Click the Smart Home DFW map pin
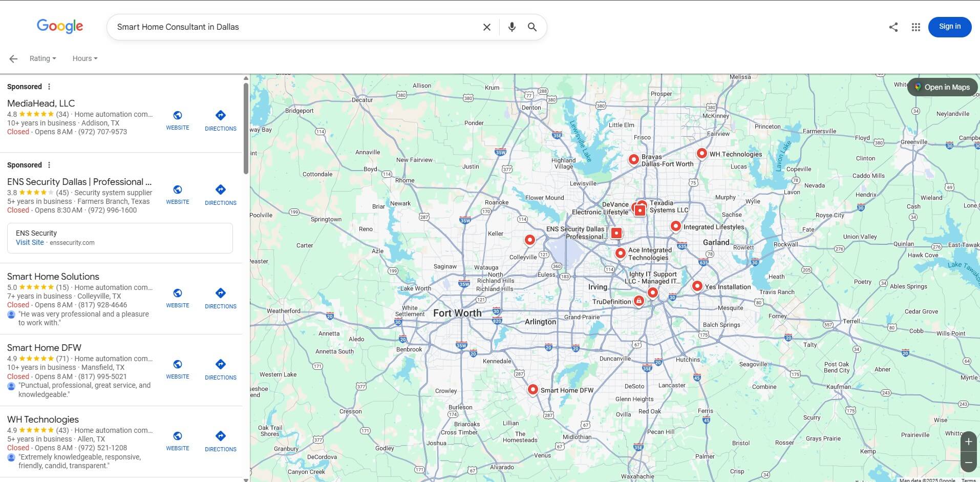This screenshot has height=482, width=980. tap(532, 389)
